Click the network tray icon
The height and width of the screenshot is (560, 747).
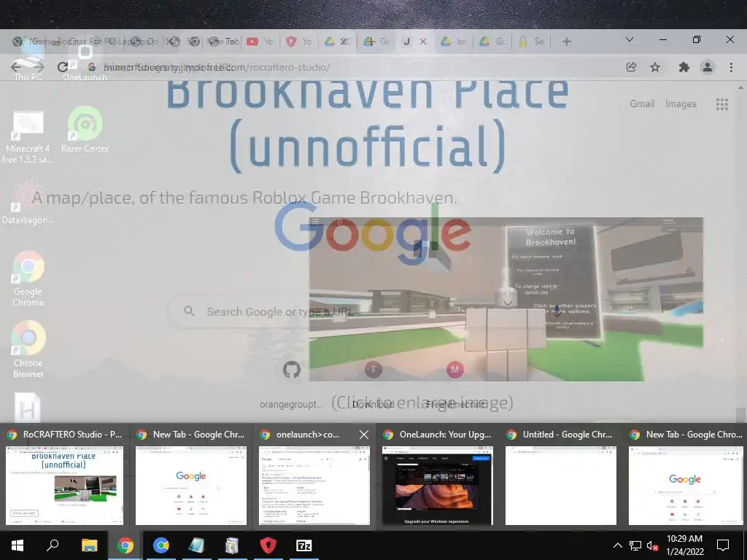pos(635,545)
